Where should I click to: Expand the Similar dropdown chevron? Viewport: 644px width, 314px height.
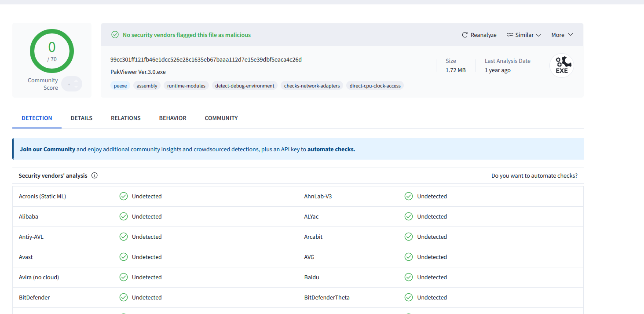click(x=538, y=35)
